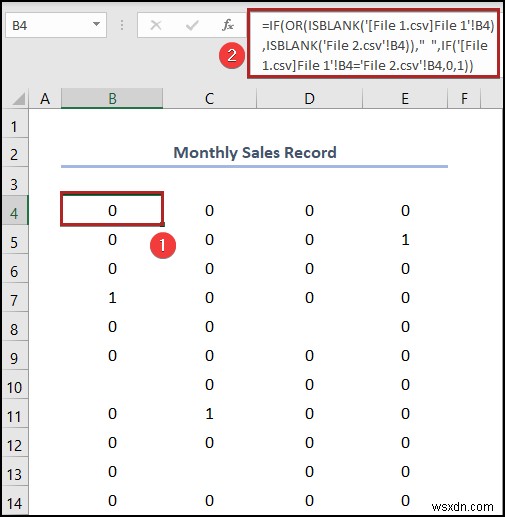Viewport: 505px width, 517px height.
Task: Select cell C8 containing 0
Action: point(210,326)
